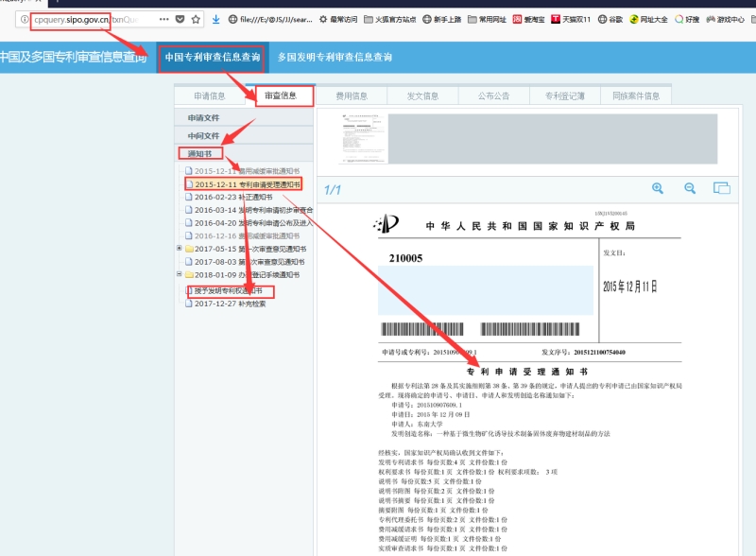The width and height of the screenshot is (756, 556).
Task: Open 授予发明专利权通知书
Action: click(x=225, y=290)
